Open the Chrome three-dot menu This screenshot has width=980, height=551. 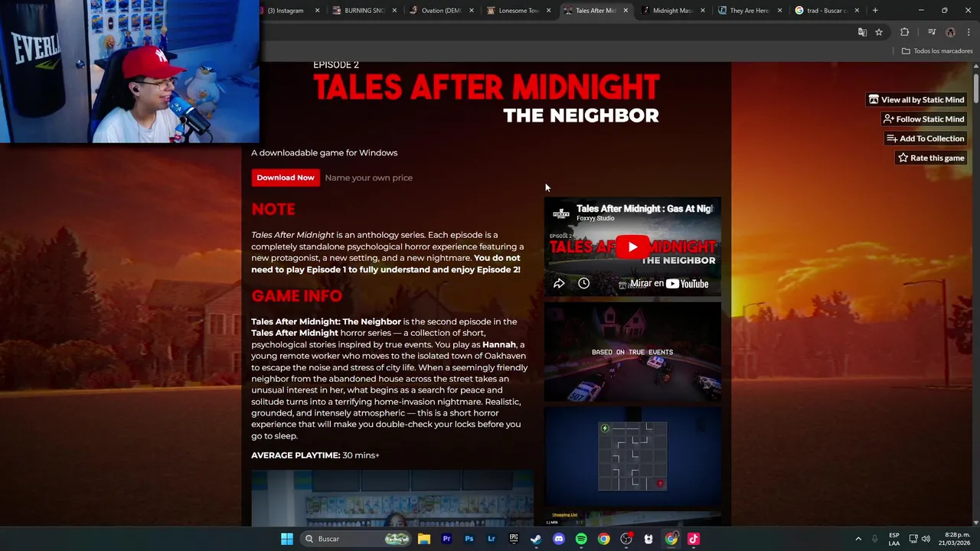click(969, 32)
